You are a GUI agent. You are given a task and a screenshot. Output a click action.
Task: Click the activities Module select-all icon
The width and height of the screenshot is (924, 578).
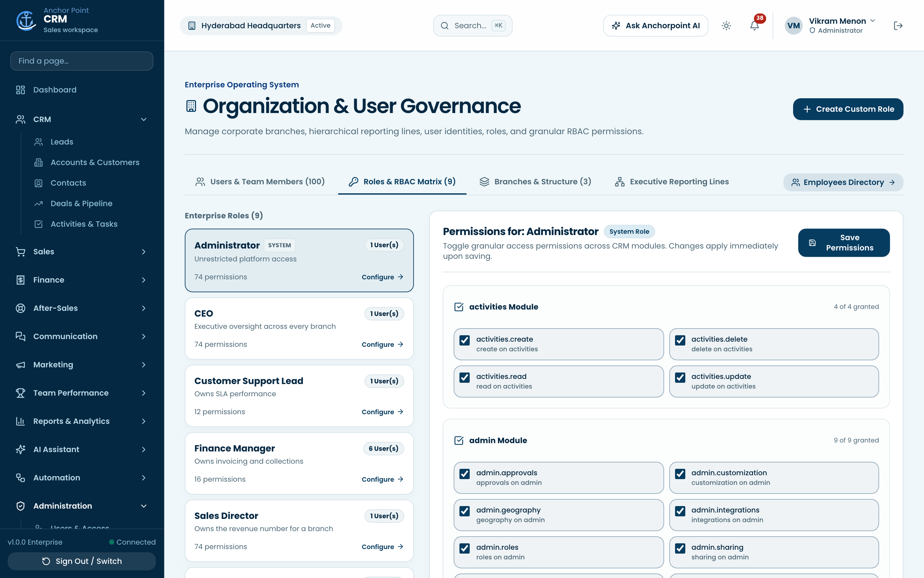click(458, 307)
